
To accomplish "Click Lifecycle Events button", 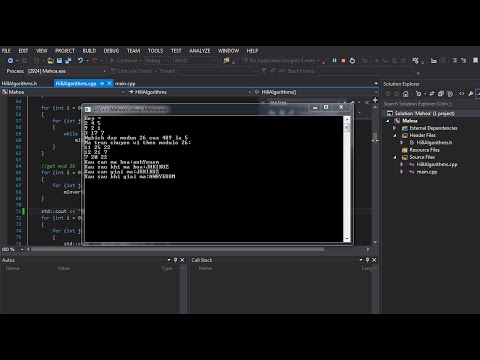I will coord(132,71).
